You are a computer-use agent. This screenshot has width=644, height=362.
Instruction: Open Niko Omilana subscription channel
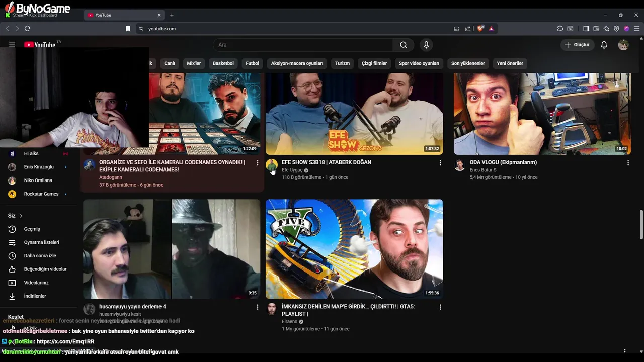39,180
